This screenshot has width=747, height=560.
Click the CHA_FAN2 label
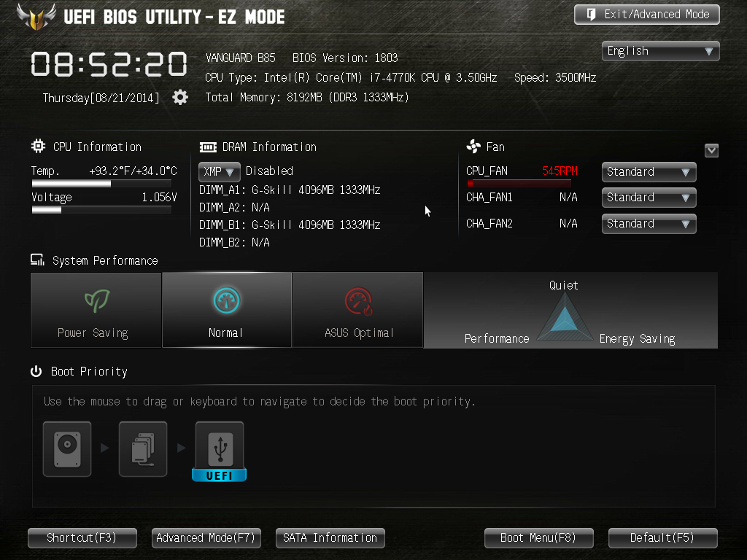(489, 224)
